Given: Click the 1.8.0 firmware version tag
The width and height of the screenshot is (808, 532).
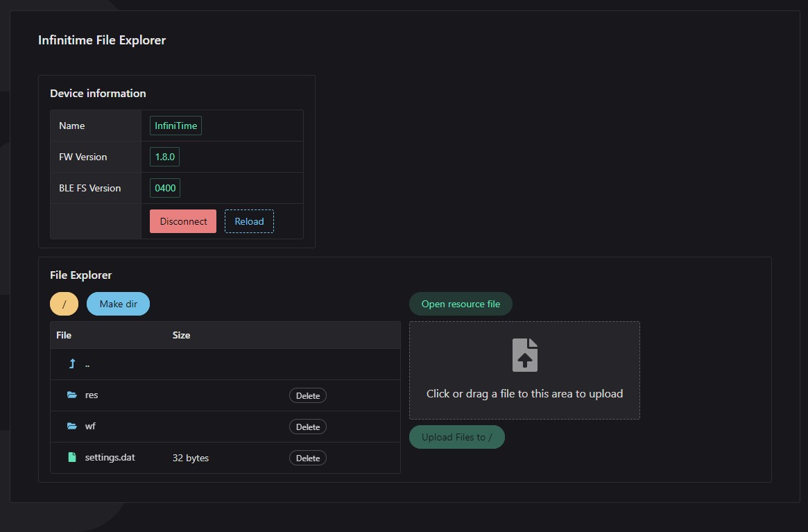Looking at the screenshot, I should click(164, 157).
